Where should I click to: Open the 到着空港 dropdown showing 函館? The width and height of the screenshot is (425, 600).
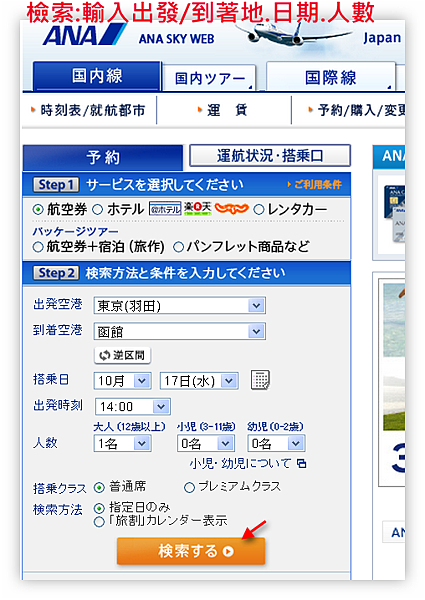(x=180, y=331)
